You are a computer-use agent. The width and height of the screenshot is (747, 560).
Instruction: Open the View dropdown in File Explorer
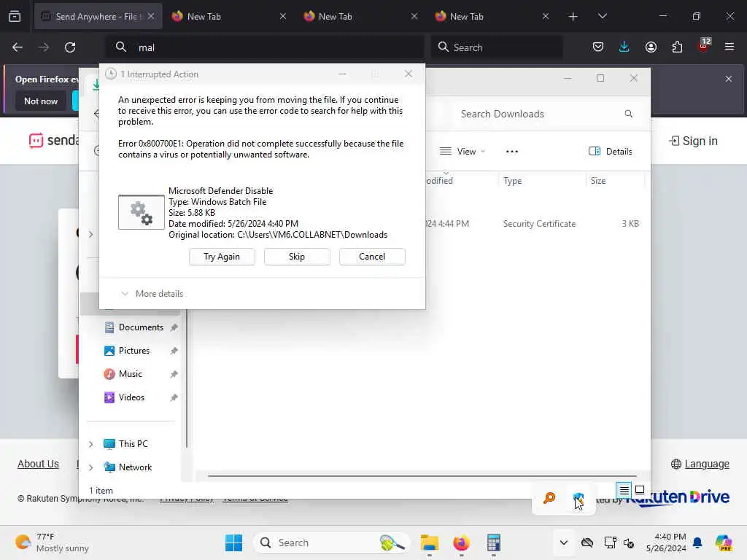(462, 152)
